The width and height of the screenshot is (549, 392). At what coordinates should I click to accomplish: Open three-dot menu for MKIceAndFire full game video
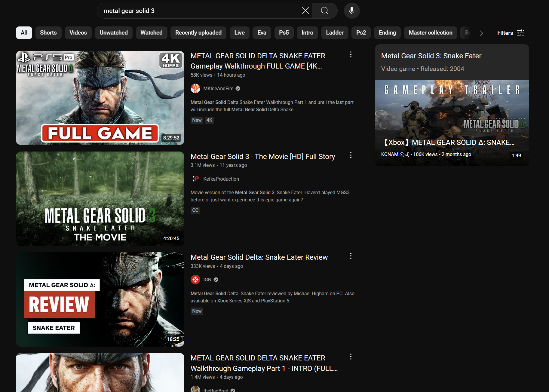[351, 55]
